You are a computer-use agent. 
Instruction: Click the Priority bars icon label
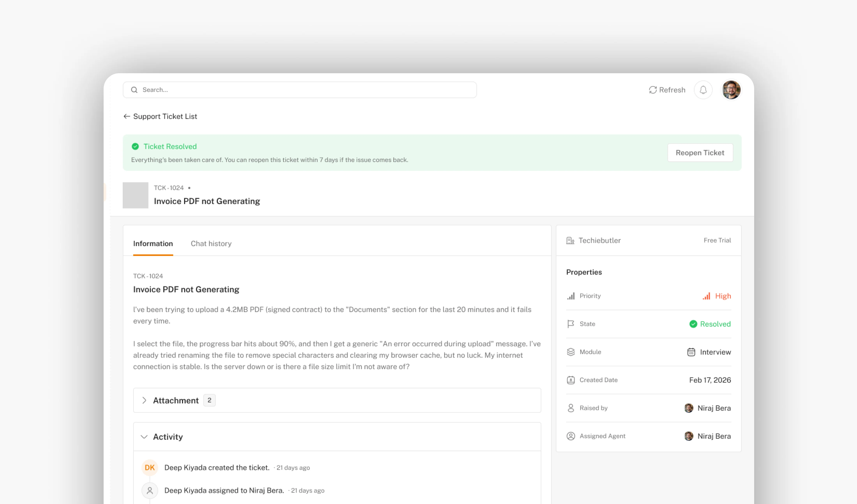click(x=571, y=296)
